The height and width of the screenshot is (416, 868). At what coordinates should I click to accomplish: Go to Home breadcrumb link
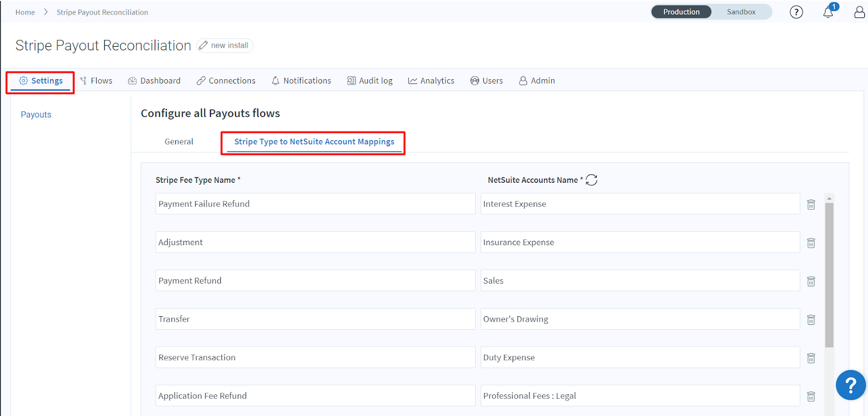click(x=25, y=12)
